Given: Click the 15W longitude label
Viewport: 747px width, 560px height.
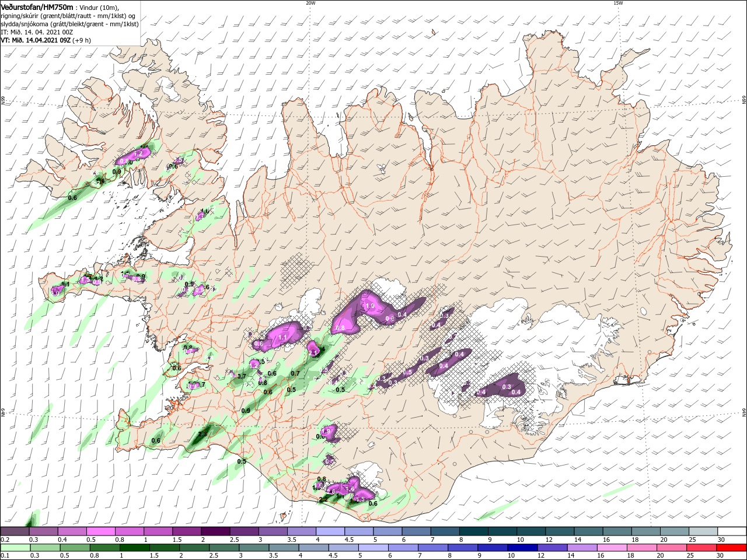Looking at the screenshot, I should (618, 3).
